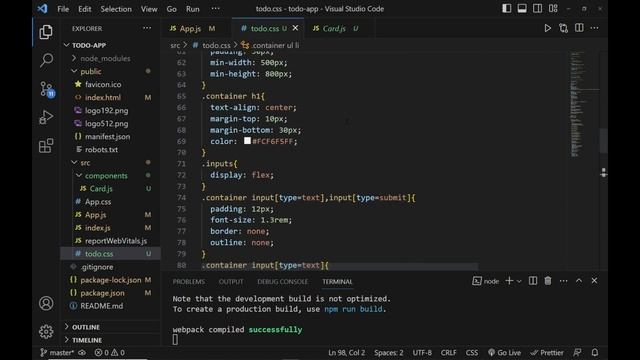This screenshot has width=640, height=360.
Task: Open the Accounts icon in activity bar
Action: 46,303
